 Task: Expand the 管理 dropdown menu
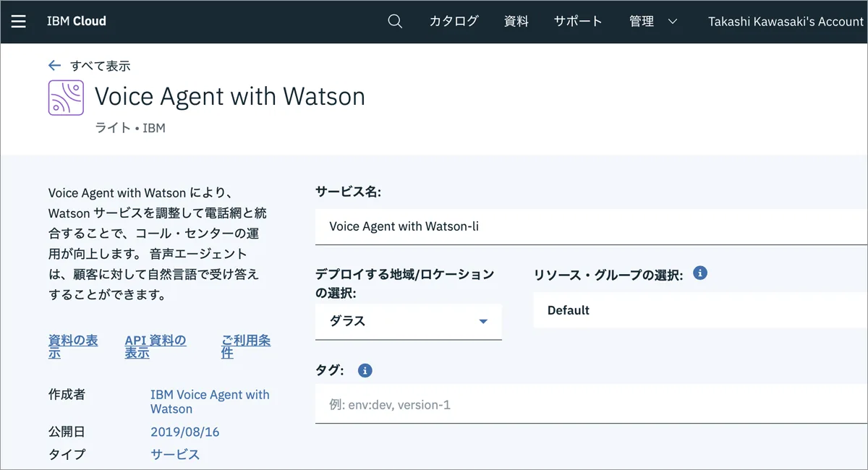click(x=653, y=22)
